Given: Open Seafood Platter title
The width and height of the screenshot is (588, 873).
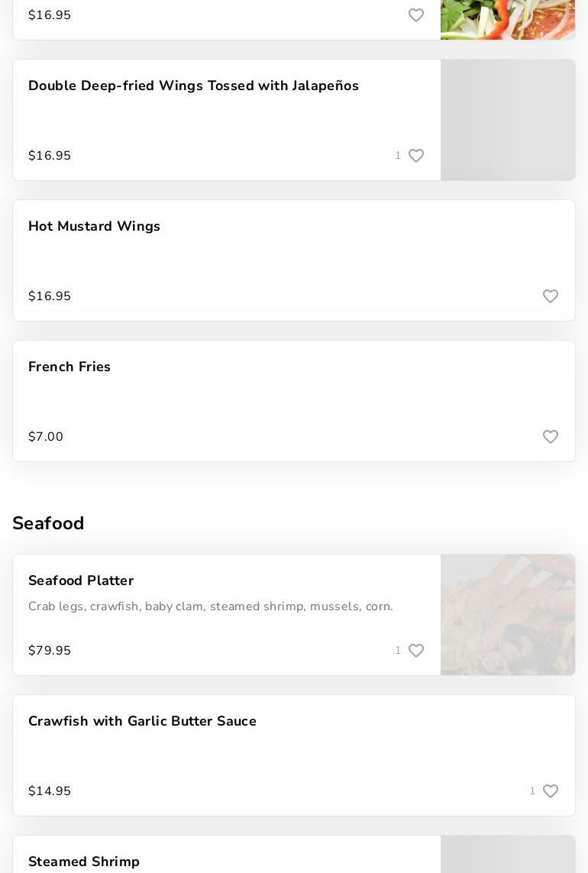Looking at the screenshot, I should click(81, 581).
